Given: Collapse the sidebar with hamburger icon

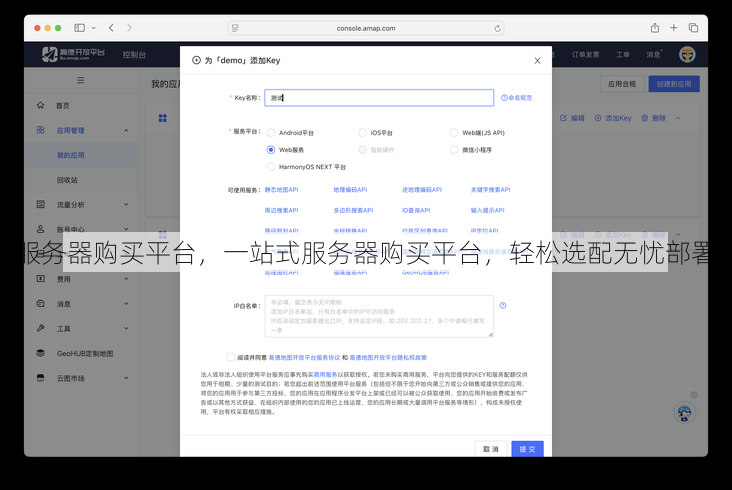Looking at the screenshot, I should [x=81, y=80].
